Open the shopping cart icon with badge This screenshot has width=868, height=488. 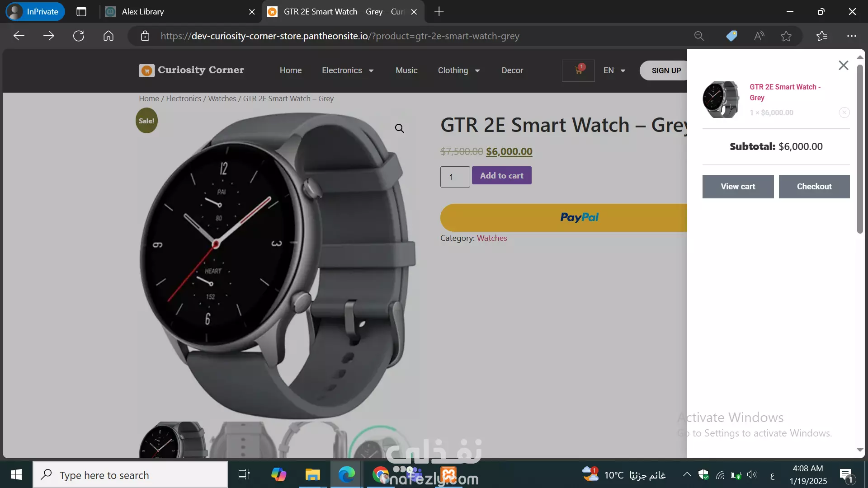pos(578,70)
